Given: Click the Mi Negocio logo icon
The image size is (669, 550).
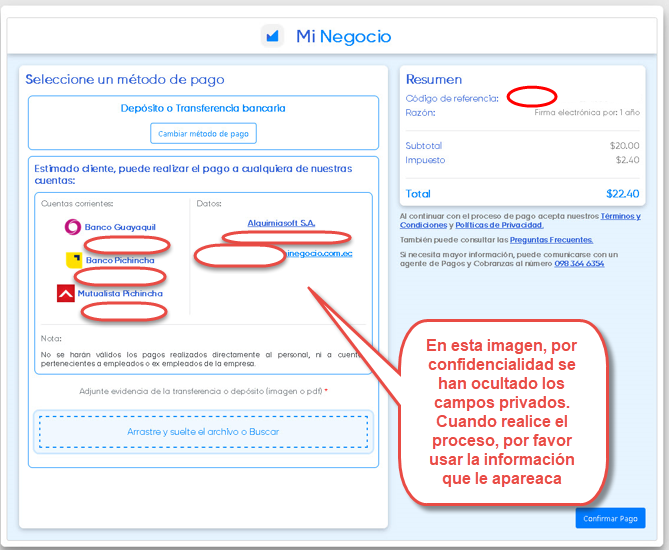Looking at the screenshot, I should pos(272,36).
